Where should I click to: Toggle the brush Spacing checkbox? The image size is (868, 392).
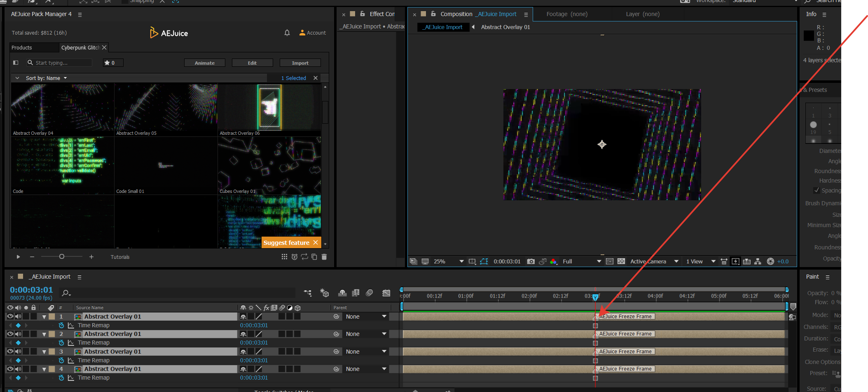pyautogui.click(x=817, y=190)
